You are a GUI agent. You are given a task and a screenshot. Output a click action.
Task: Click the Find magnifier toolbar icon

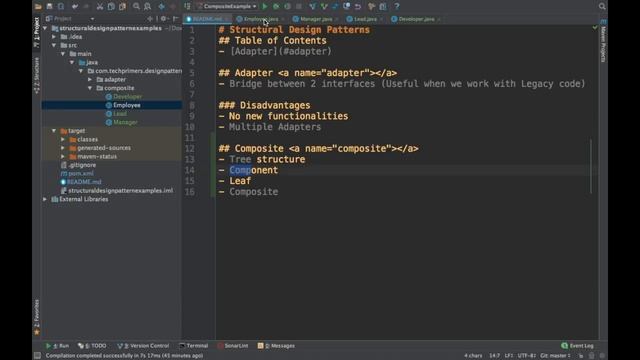[136, 7]
